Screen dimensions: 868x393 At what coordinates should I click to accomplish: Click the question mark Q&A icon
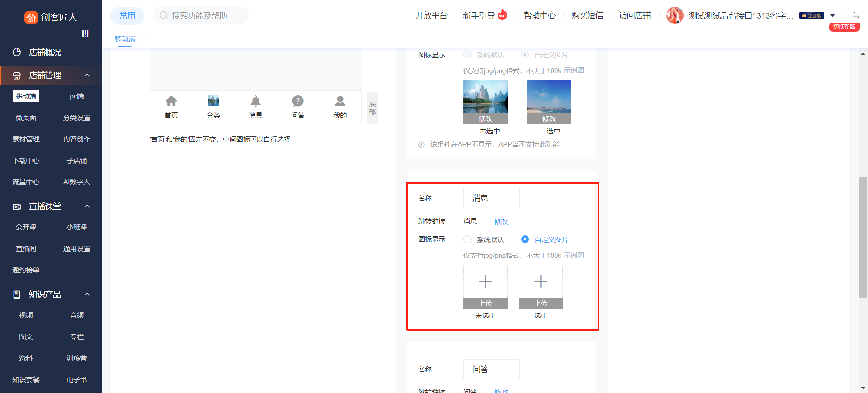coord(297,101)
